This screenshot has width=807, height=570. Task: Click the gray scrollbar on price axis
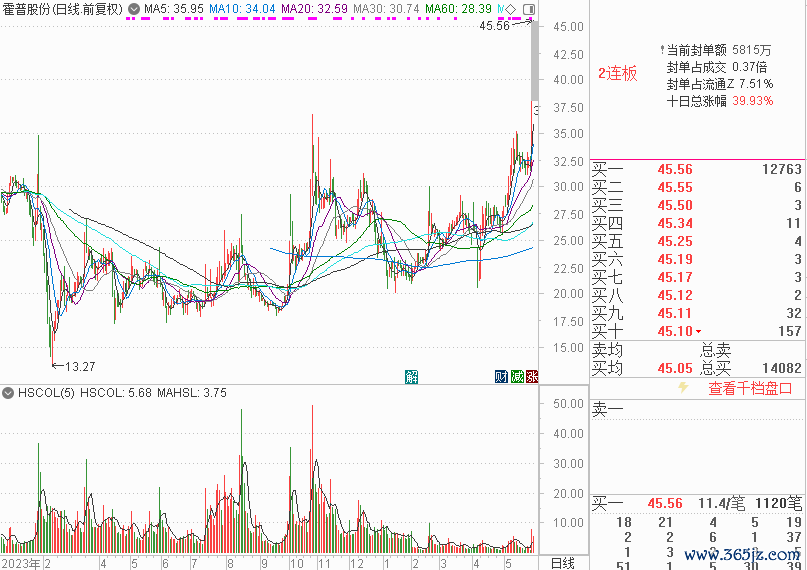coord(534,60)
